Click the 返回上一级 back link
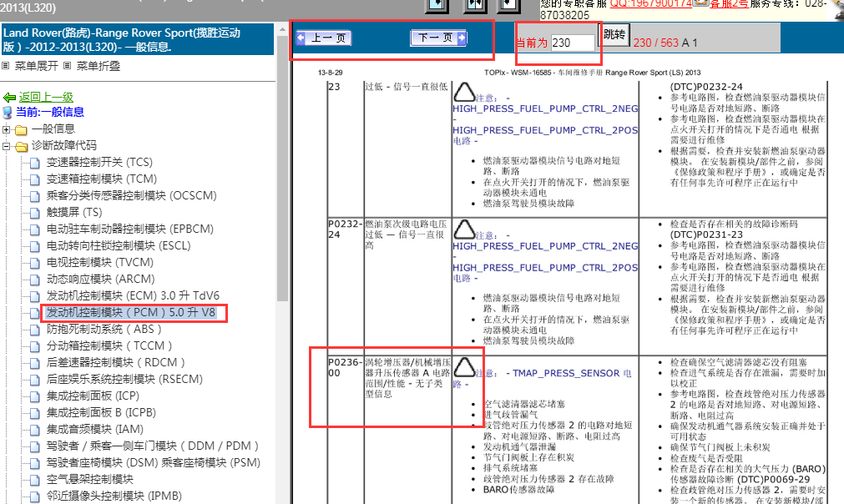Viewport: 844px width, 504px height. pos(46,98)
